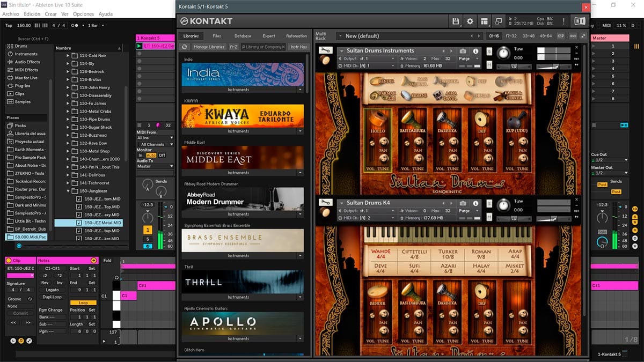Switch to the Kontakt Automation tab
Image resolution: width=644 pixels, height=362 pixels.
(x=297, y=36)
